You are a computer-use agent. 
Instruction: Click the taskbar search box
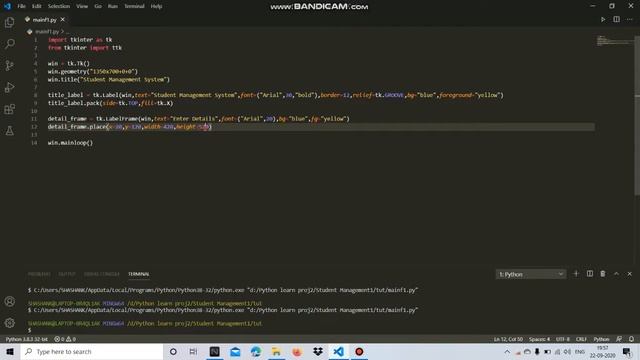pyautogui.click(x=92, y=351)
